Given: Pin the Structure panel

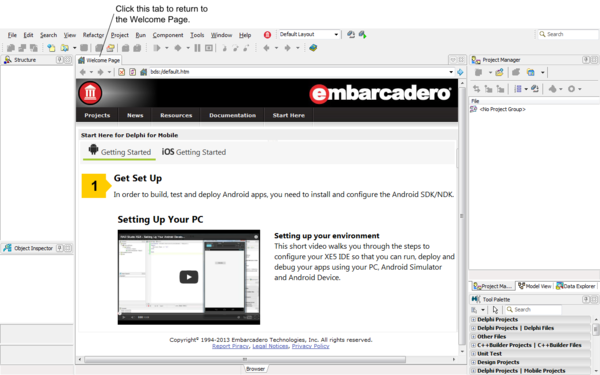Looking at the screenshot, I should coord(59,60).
